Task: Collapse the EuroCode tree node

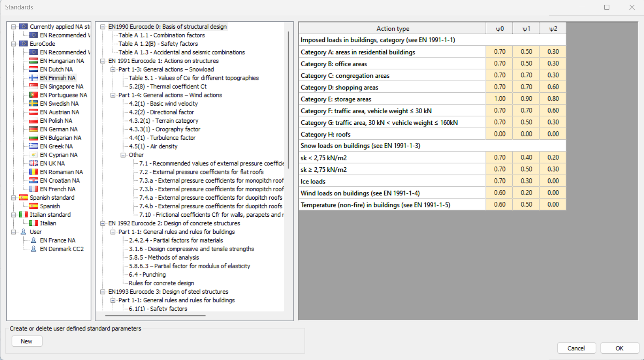Action: click(x=13, y=44)
